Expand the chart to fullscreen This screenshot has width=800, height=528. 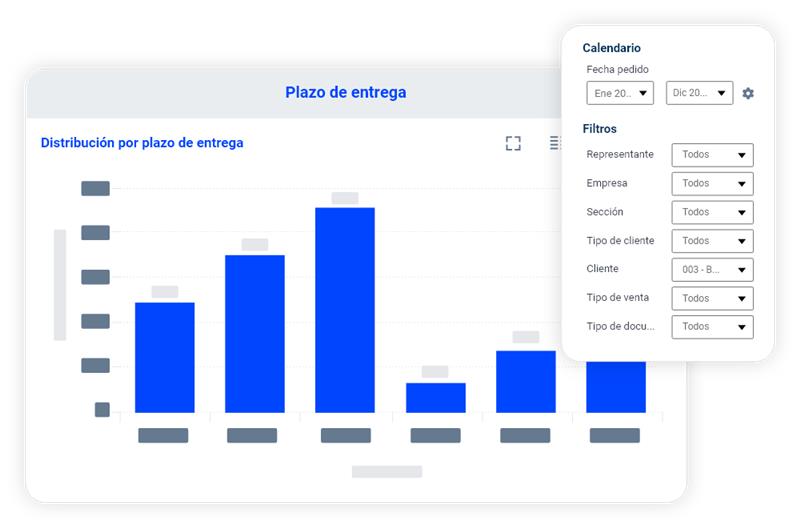coord(513,143)
